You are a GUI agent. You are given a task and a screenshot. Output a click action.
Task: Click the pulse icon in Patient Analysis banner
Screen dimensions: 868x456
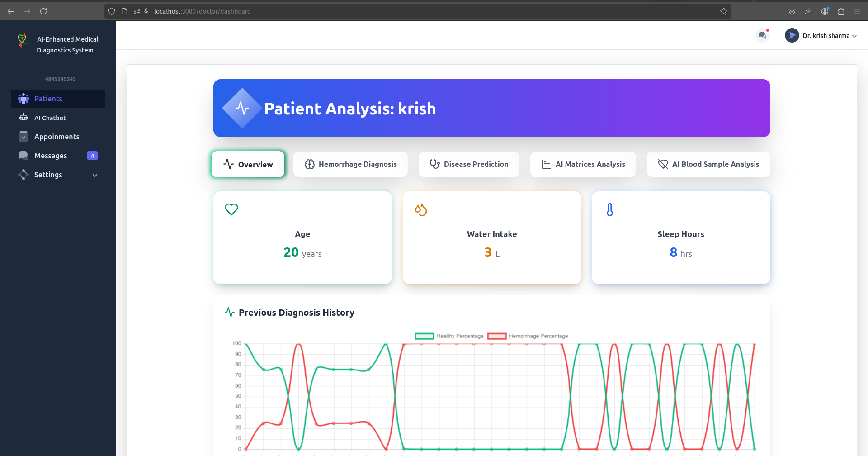point(242,108)
